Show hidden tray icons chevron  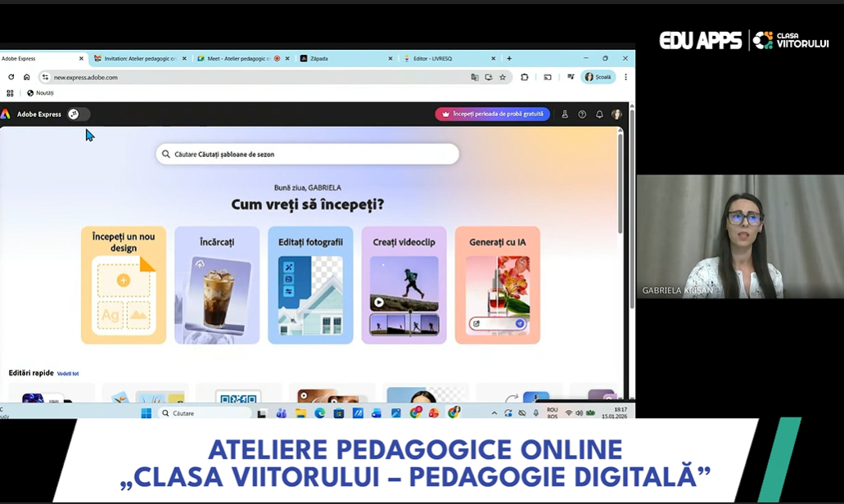[x=494, y=413]
